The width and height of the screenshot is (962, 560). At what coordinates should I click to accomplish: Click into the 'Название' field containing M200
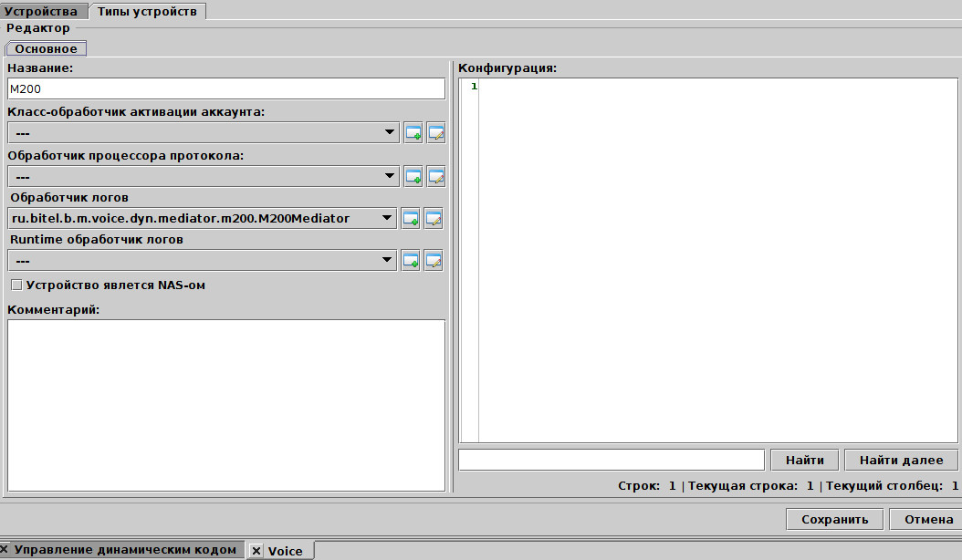(225, 88)
